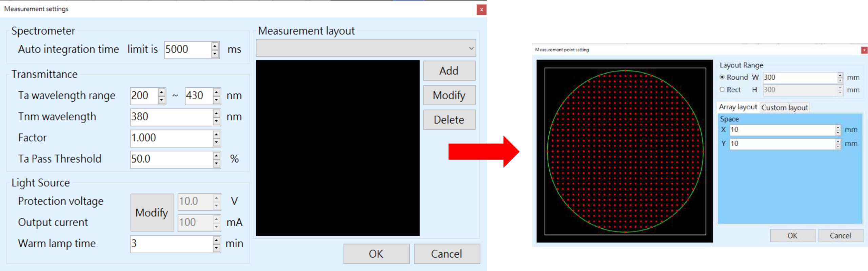Decrease X spacing spinner value

[x=838, y=132]
